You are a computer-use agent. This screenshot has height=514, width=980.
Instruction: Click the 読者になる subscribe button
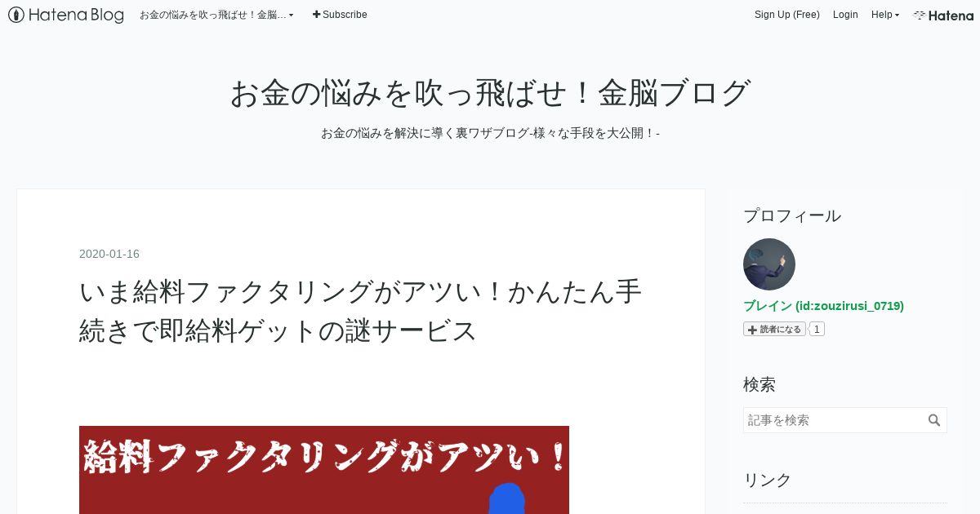pyautogui.click(x=774, y=330)
